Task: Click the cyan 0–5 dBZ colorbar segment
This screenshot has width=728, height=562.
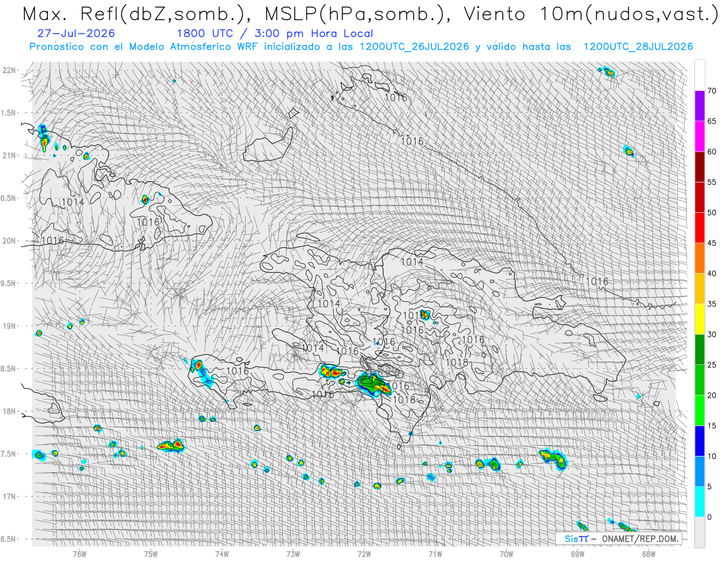Action: point(699,501)
